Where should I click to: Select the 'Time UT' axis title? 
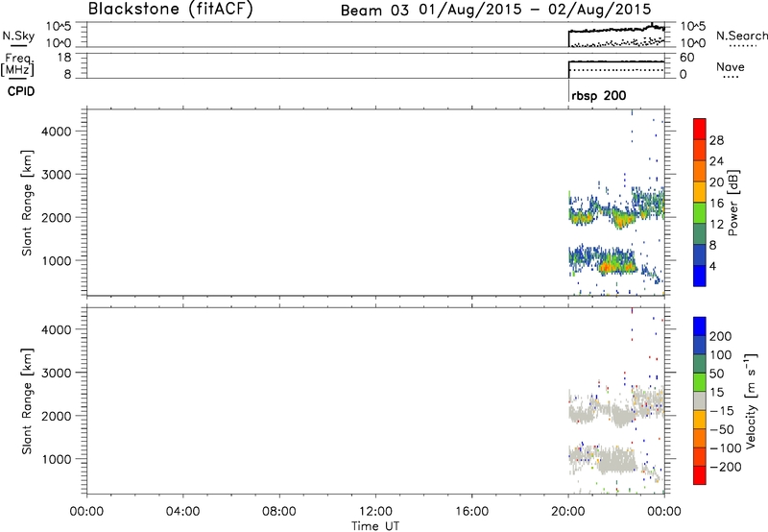(375, 526)
